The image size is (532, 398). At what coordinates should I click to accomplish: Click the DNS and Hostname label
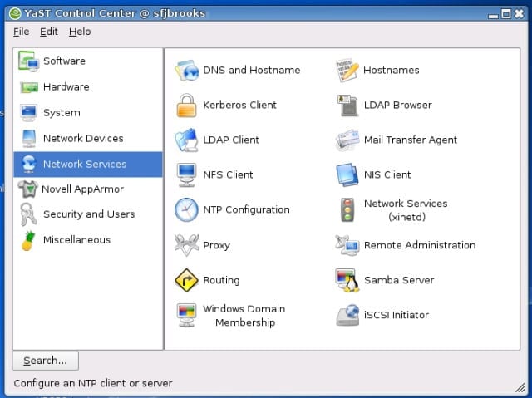click(x=251, y=70)
